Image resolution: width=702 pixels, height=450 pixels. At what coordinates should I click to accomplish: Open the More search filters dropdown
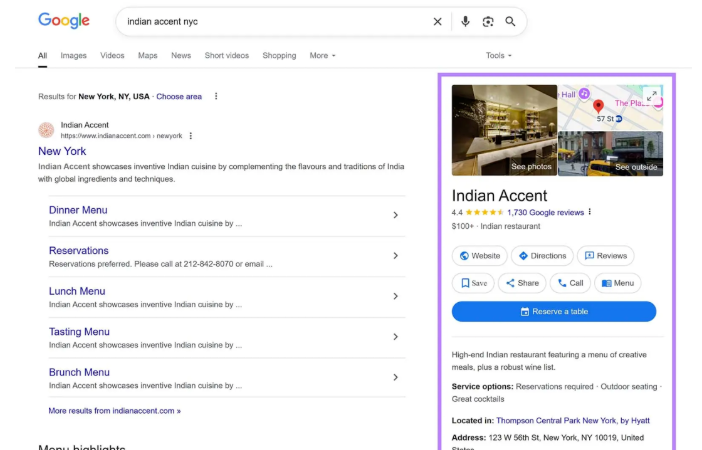click(322, 56)
